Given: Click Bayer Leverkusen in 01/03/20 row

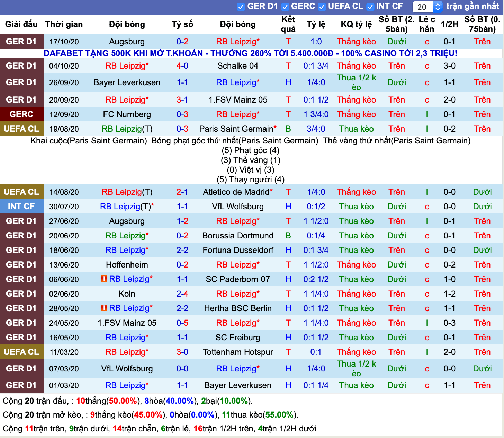Looking at the screenshot, I should [x=238, y=385].
